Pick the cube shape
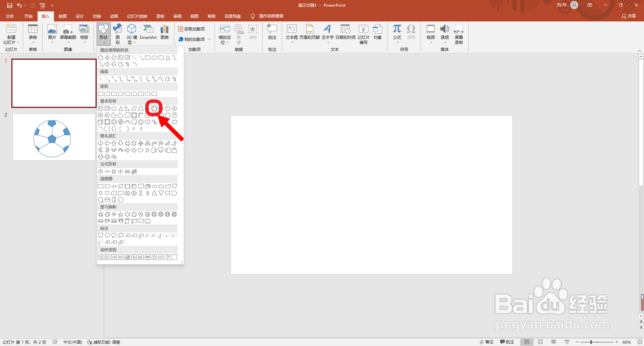644x346 pixels. pos(101,122)
